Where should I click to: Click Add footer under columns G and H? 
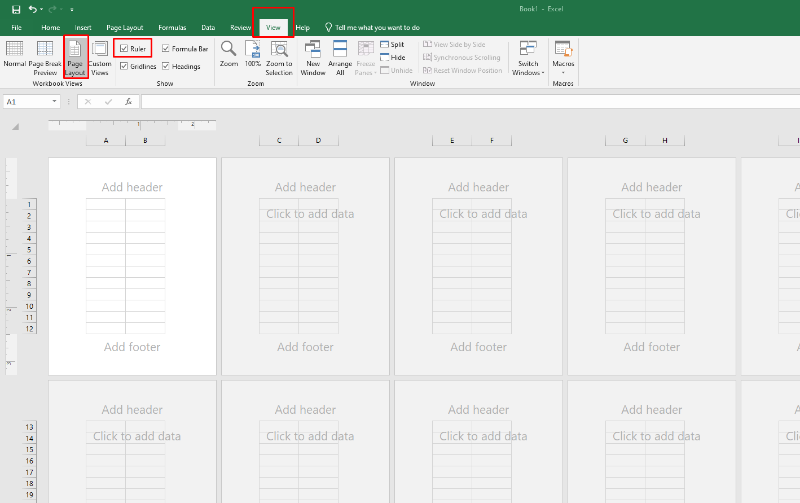coord(652,347)
